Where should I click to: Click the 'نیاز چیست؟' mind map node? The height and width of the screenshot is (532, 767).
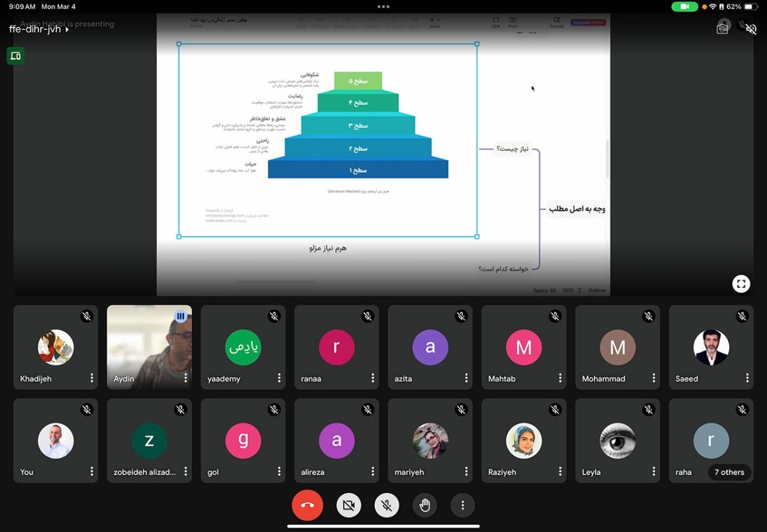tap(513, 149)
